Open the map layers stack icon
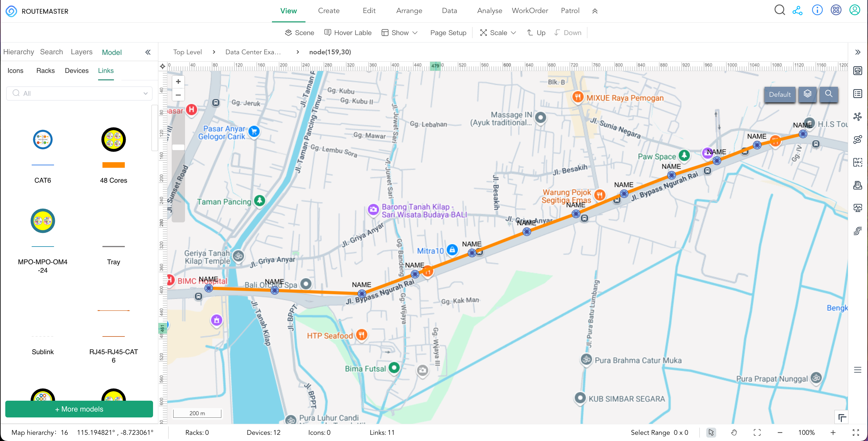 (807, 94)
